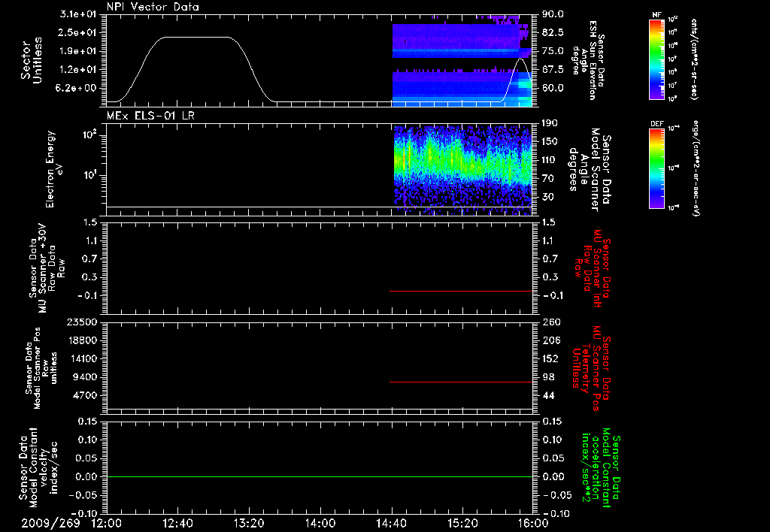Click the 67.5 elevation tick label
The height and width of the screenshot is (532, 770).
tap(553, 70)
